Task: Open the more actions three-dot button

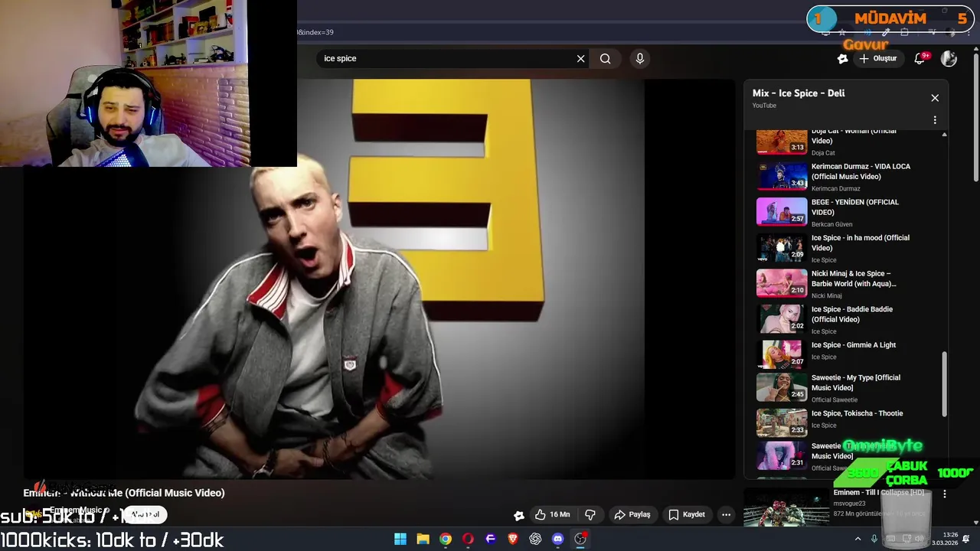Action: [726, 514]
